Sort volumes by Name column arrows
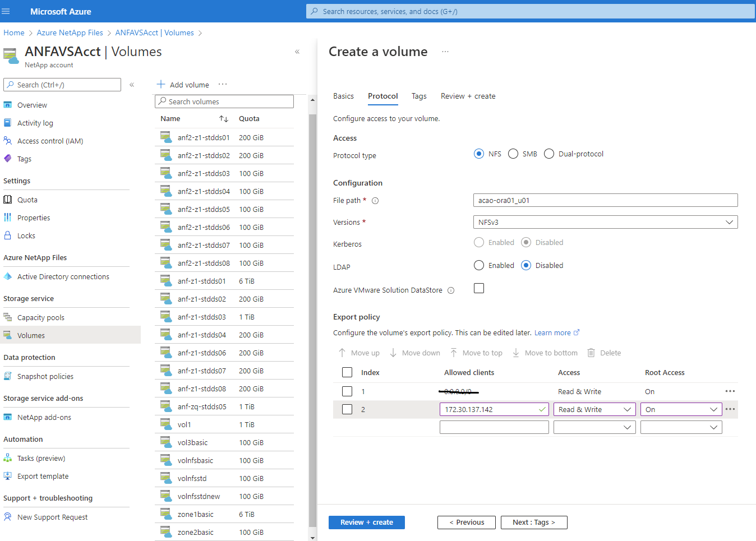This screenshot has height=541, width=756. [x=223, y=119]
